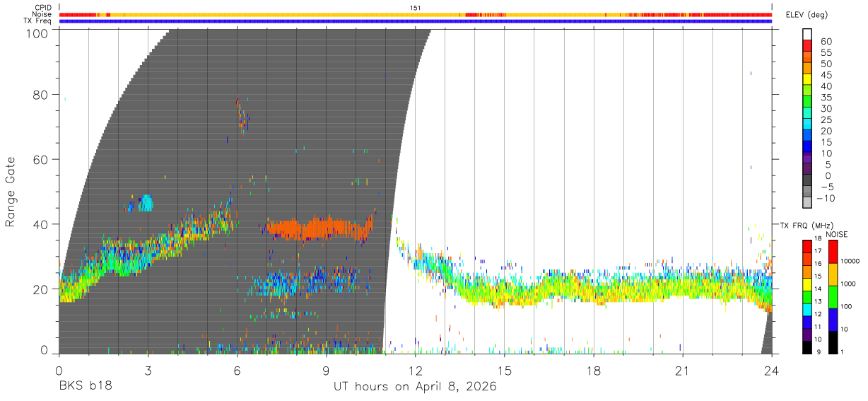Viewport: 868px width, 401px height.
Task: Click the BKS b18 radar label
Action: point(85,387)
